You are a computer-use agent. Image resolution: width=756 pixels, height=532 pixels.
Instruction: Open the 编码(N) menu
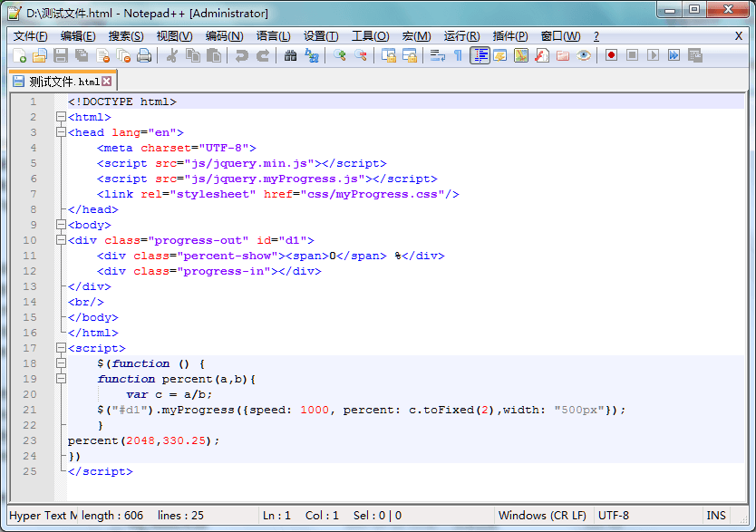pyautogui.click(x=224, y=36)
